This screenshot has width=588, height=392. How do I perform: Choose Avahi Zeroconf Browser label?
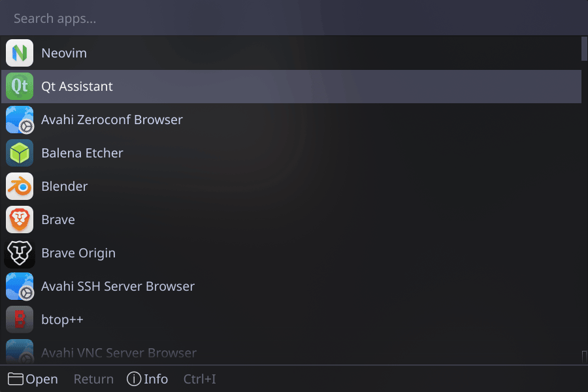[112, 120]
